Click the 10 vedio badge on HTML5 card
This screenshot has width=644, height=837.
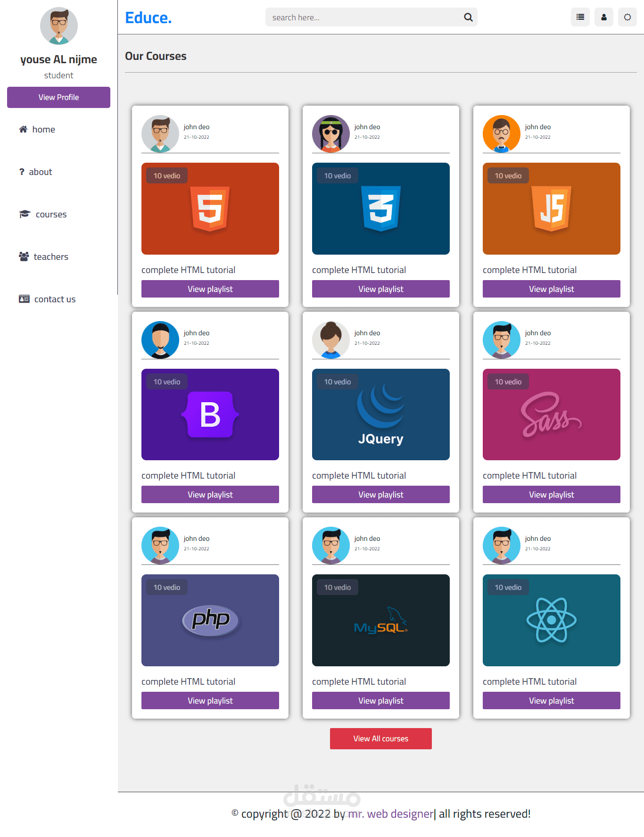pyautogui.click(x=167, y=176)
